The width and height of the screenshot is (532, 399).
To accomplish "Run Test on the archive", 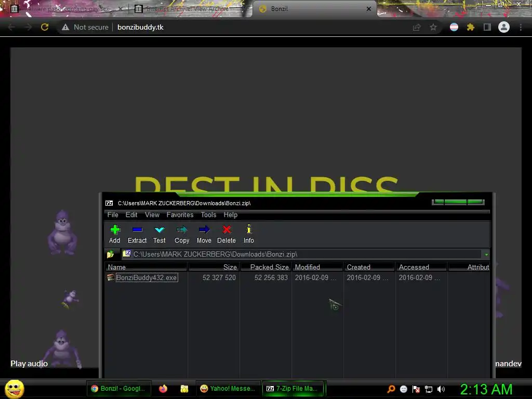I will (159, 234).
